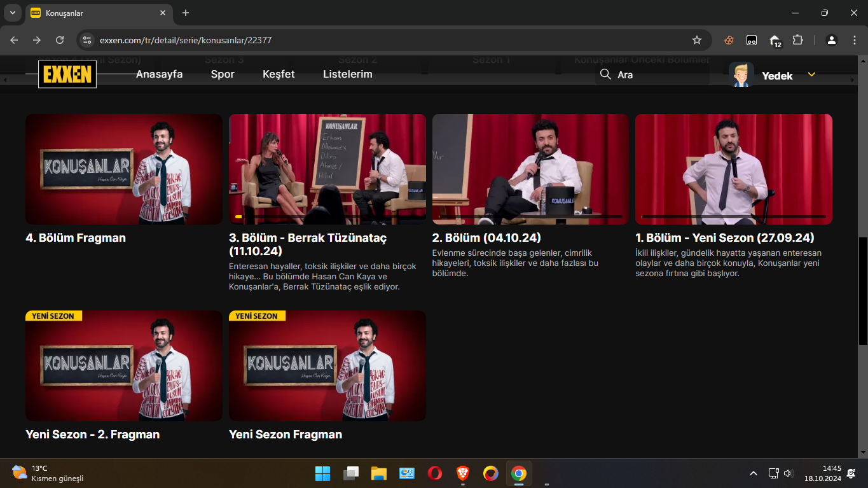Click the description starting 'Enteresan hayaller'

click(323, 277)
